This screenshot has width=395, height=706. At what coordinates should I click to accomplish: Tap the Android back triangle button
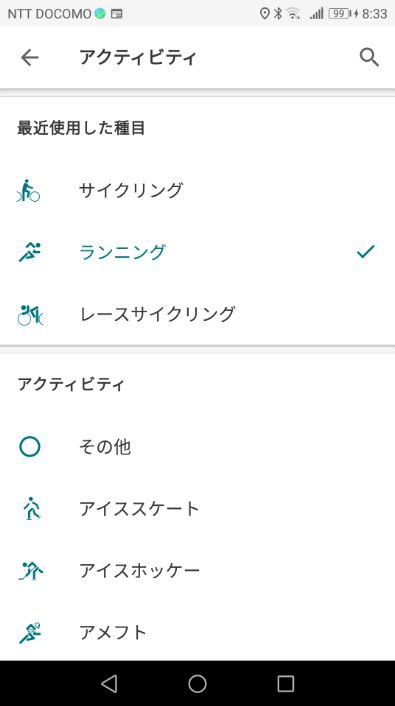coord(109,683)
